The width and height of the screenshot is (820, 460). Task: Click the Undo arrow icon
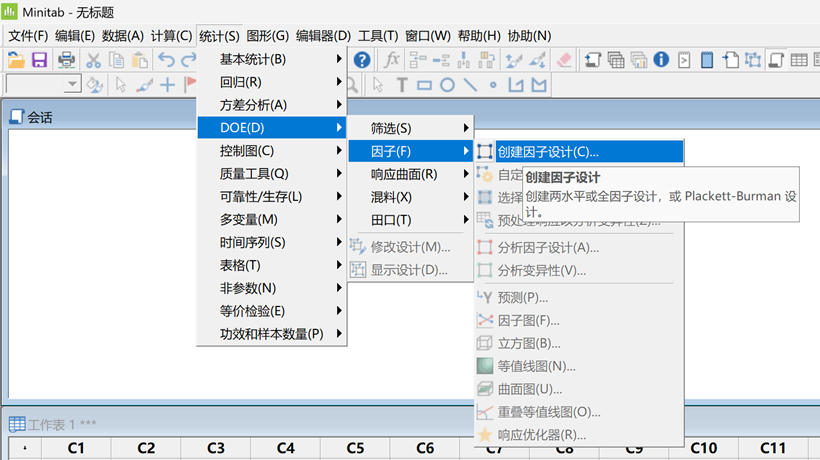click(x=166, y=60)
